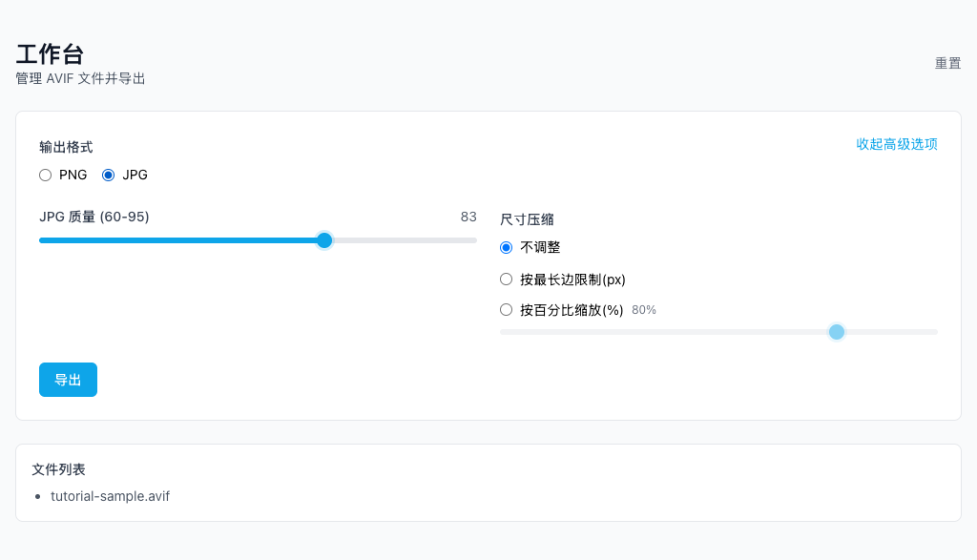Select the JPG output format
Screen dimensions: 977x560
pos(108,175)
